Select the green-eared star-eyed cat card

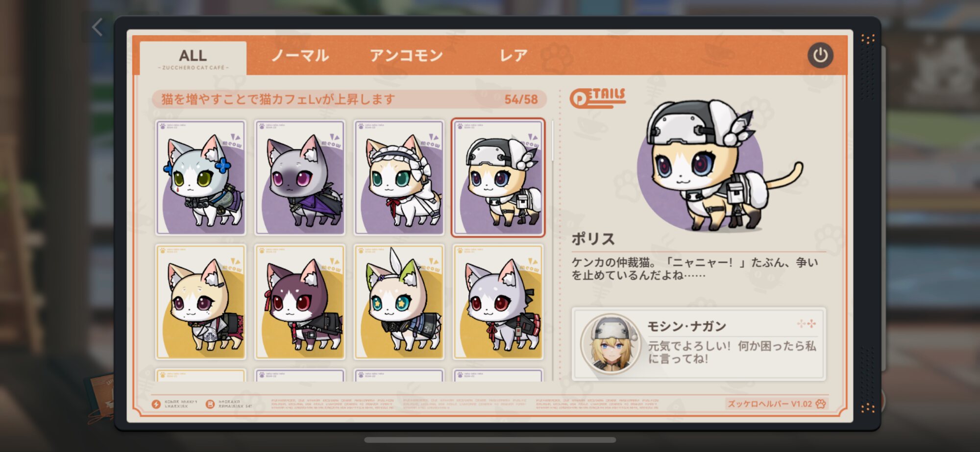[399, 302]
